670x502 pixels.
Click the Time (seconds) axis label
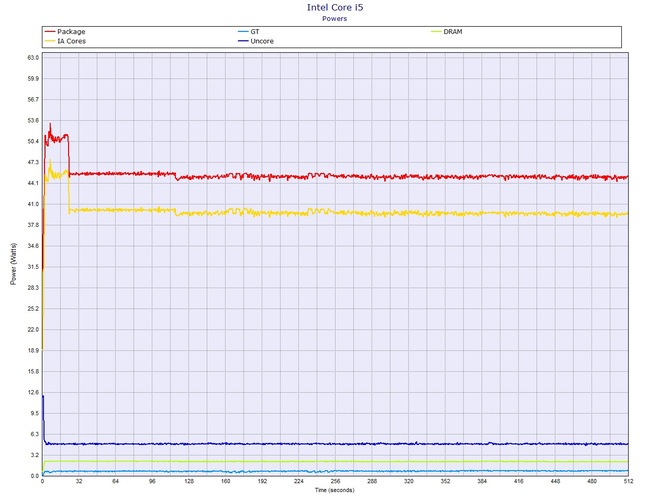coord(335,490)
